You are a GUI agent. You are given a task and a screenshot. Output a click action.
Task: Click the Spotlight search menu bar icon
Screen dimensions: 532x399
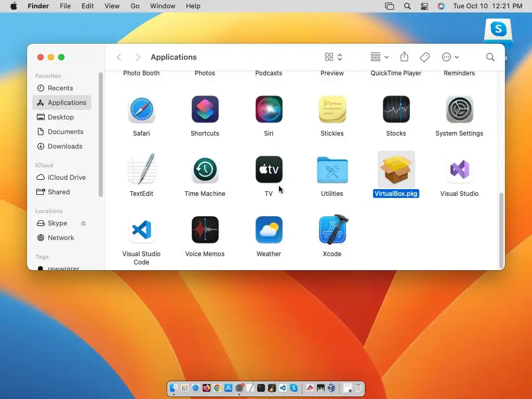pyautogui.click(x=407, y=6)
